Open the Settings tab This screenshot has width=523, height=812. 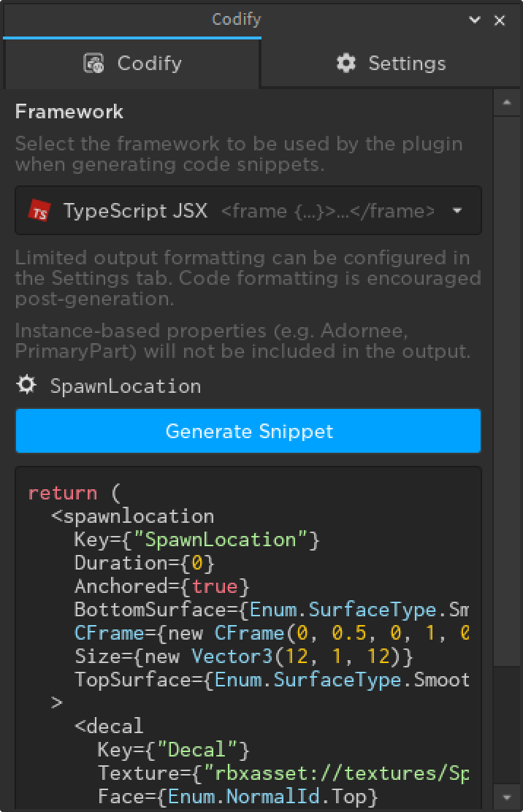pos(391,64)
